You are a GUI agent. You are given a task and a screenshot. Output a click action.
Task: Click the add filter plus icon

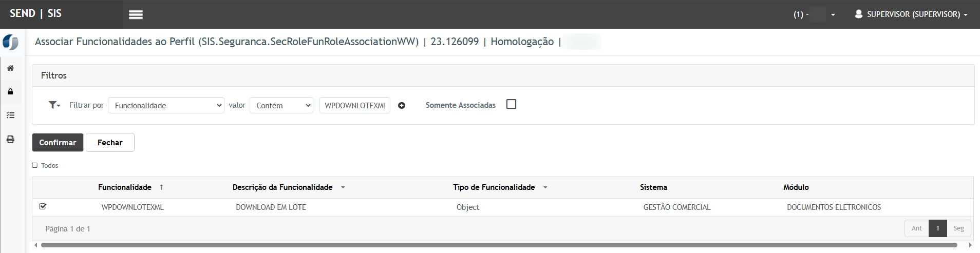pyautogui.click(x=402, y=106)
